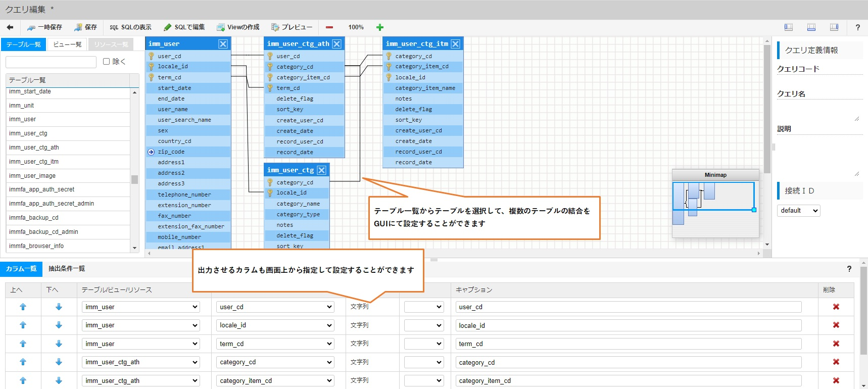Click the table search input field
868x389 pixels.
pyautogui.click(x=51, y=62)
